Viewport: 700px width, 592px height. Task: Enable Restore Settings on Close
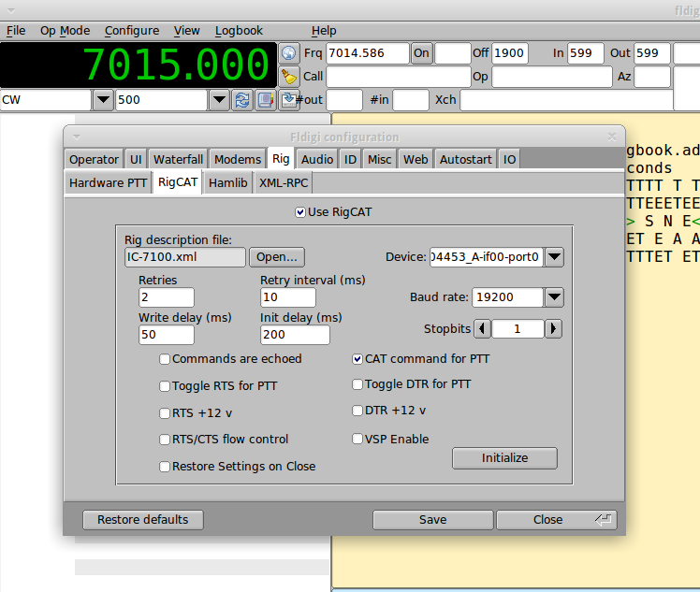click(165, 467)
